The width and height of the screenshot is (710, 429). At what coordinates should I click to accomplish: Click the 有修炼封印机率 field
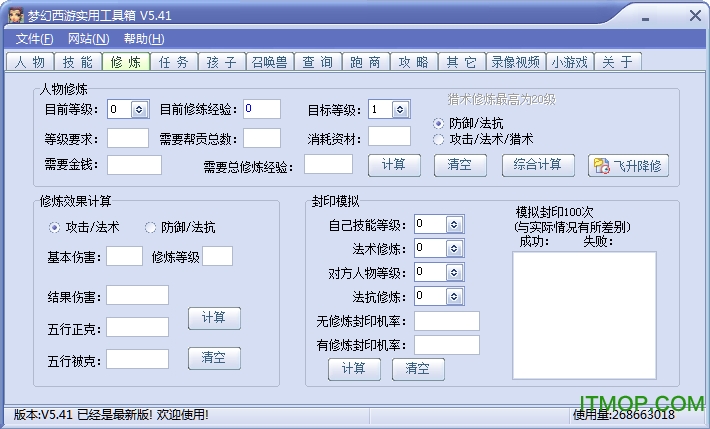coord(447,345)
